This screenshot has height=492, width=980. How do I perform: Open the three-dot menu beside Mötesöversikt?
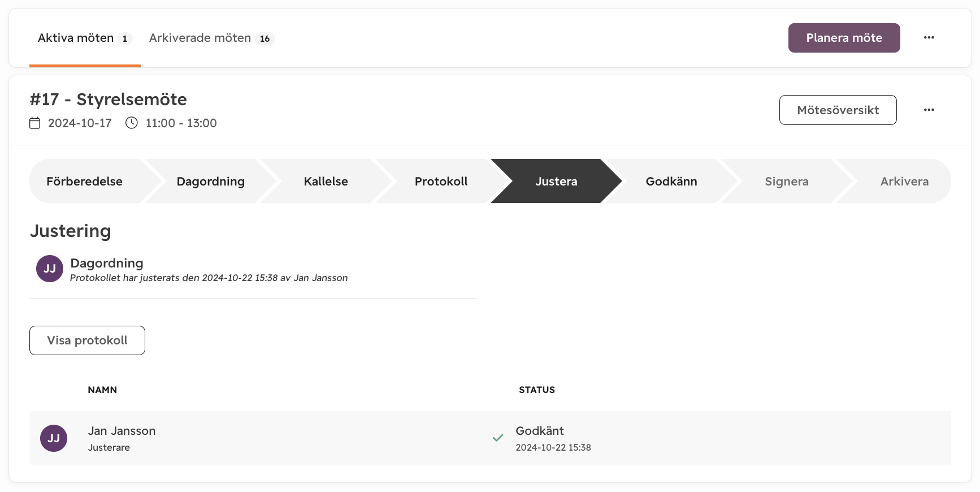929,110
